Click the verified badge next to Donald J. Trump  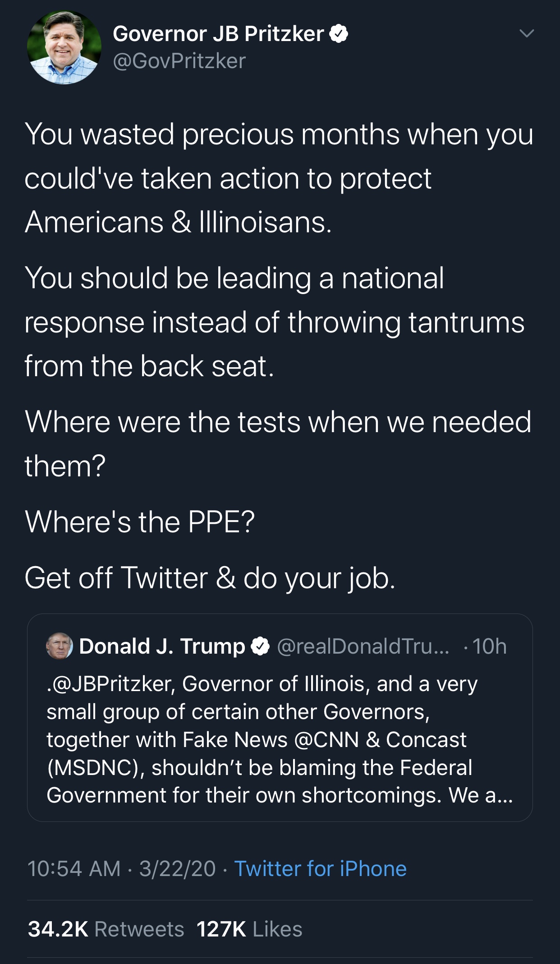coord(260,647)
